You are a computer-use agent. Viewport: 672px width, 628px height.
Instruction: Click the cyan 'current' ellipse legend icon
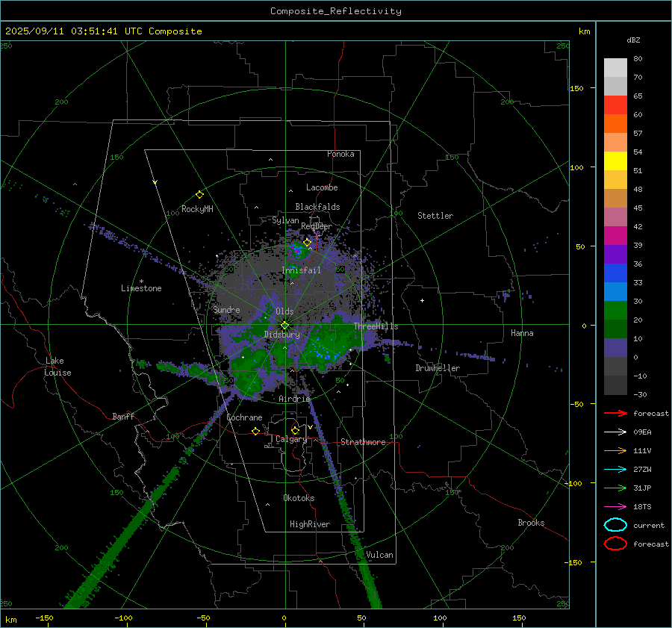click(615, 525)
